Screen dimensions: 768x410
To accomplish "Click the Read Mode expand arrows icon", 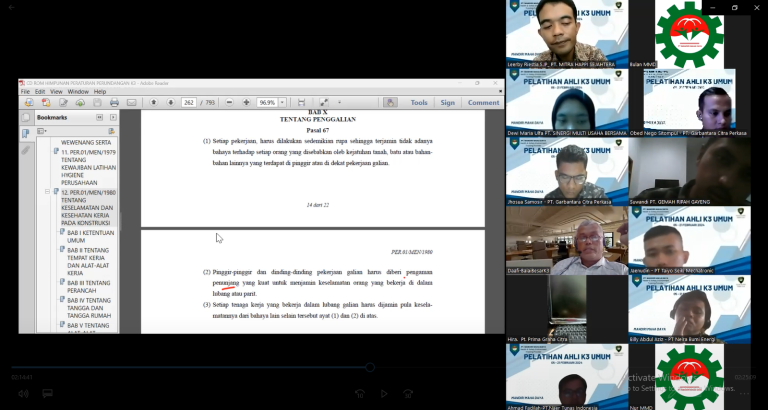I will [324, 102].
